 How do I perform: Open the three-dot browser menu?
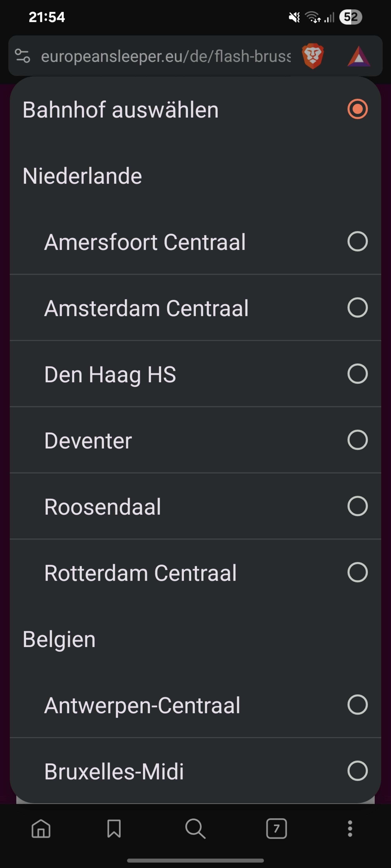click(350, 829)
